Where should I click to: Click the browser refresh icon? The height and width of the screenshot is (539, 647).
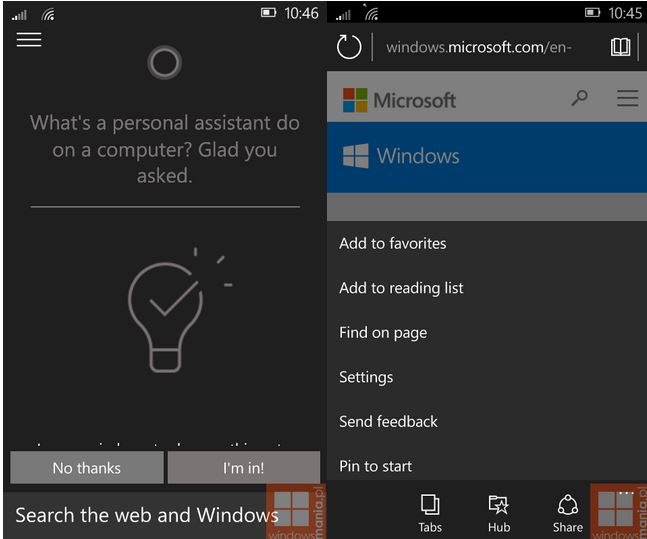coord(349,47)
